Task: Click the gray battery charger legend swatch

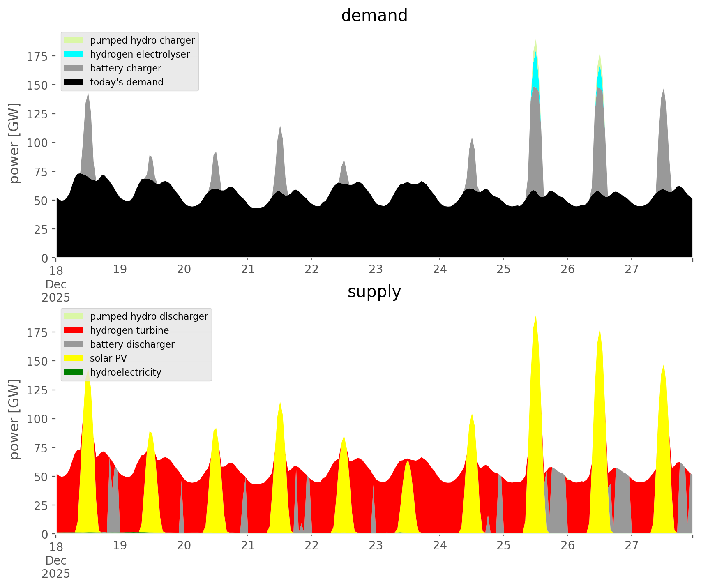Action: (x=74, y=68)
